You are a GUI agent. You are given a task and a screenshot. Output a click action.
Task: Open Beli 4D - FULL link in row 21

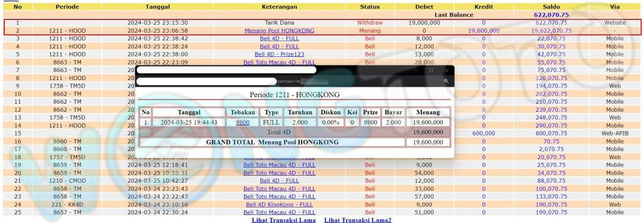click(x=279, y=181)
